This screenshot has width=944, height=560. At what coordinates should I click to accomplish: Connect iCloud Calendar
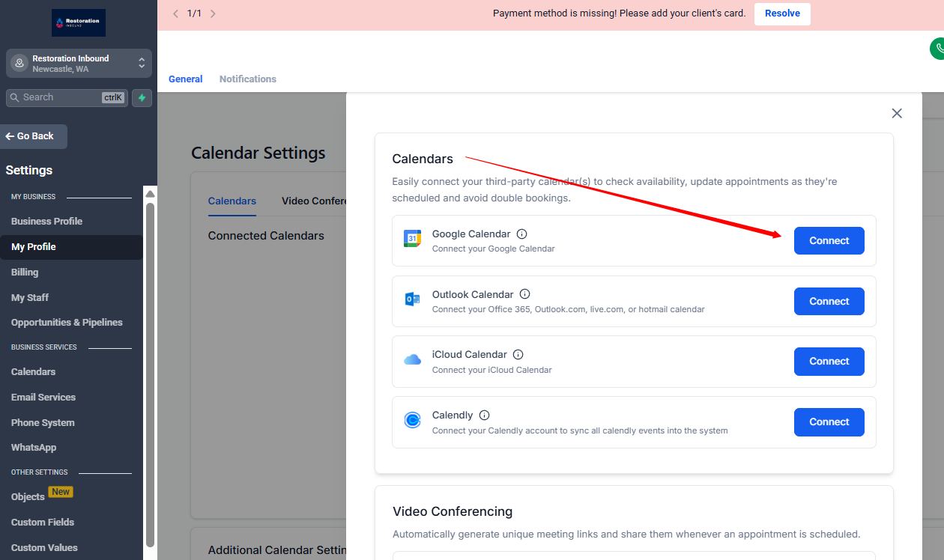(x=829, y=362)
